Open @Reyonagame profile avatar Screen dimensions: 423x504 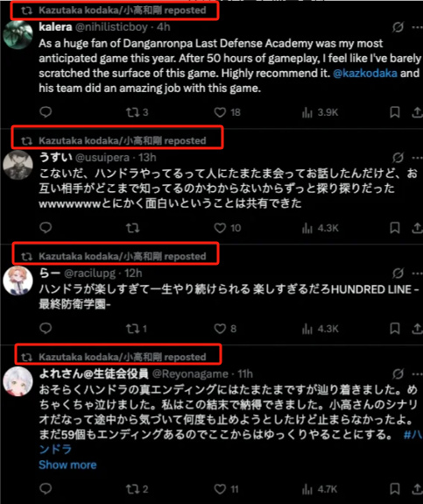tap(18, 381)
